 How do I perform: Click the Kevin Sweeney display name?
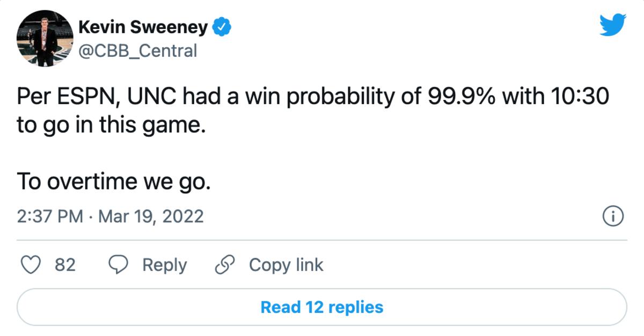143,27
